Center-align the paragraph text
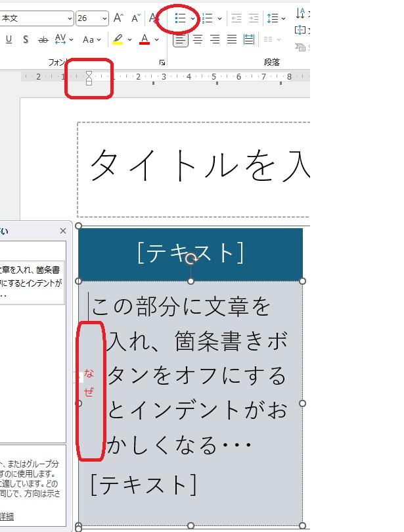Image resolution: width=404 pixels, height=532 pixels. click(x=198, y=40)
